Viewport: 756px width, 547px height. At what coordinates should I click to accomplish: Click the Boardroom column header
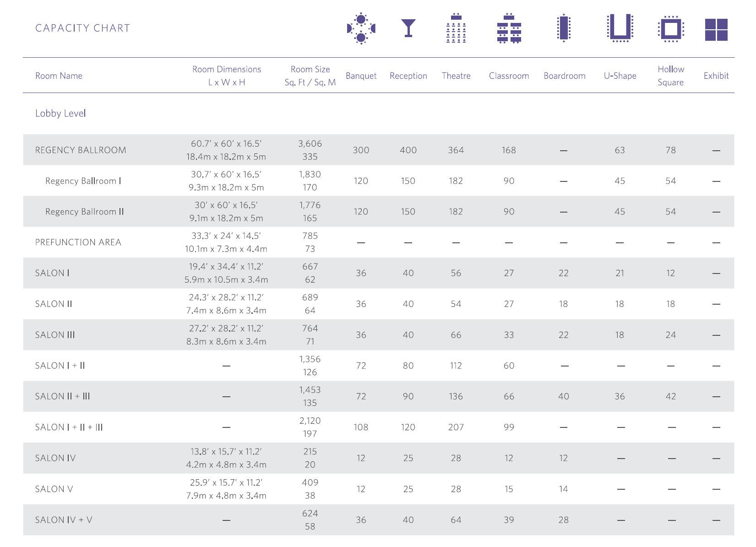pos(565,76)
